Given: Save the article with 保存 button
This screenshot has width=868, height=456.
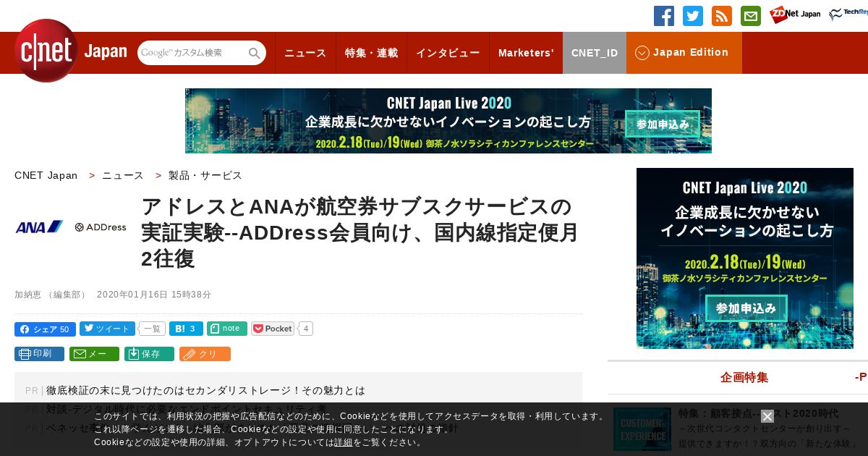Looking at the screenshot, I should [x=149, y=354].
